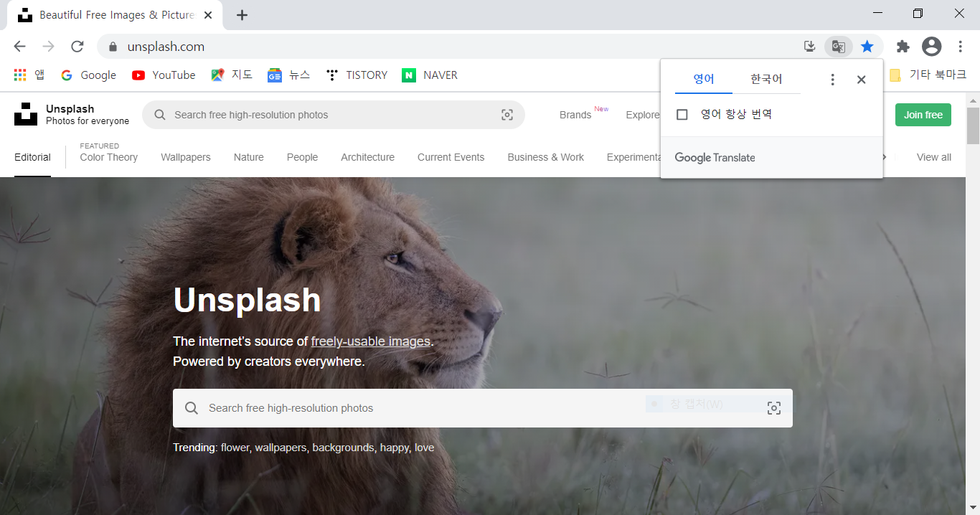Focus the header search photos field
Screen dimensions: 980x515
click(x=334, y=115)
